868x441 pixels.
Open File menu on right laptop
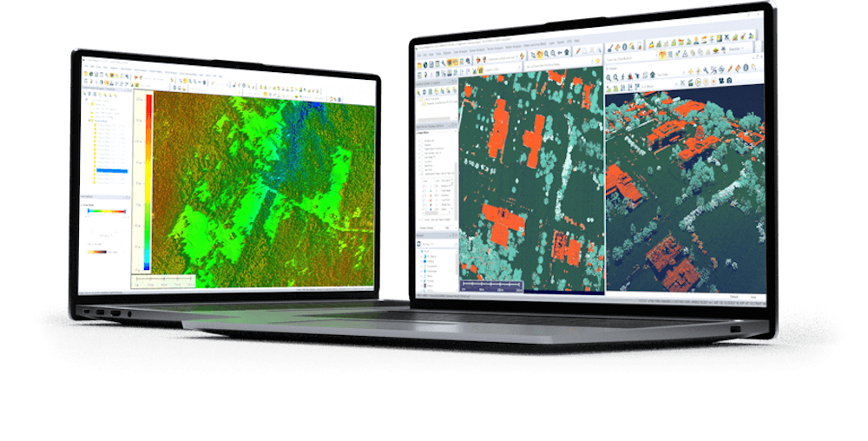coord(418,55)
